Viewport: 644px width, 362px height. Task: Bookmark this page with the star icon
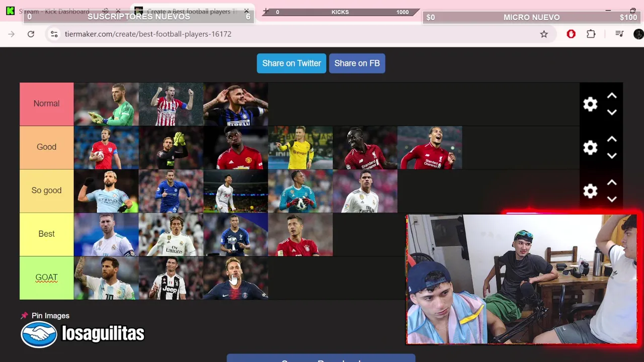pyautogui.click(x=544, y=34)
